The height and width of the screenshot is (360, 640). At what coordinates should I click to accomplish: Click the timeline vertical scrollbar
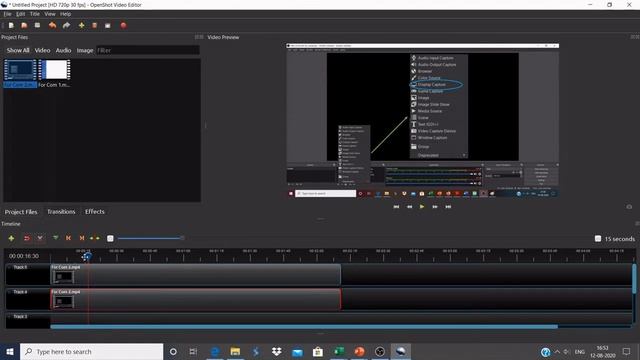click(634, 279)
